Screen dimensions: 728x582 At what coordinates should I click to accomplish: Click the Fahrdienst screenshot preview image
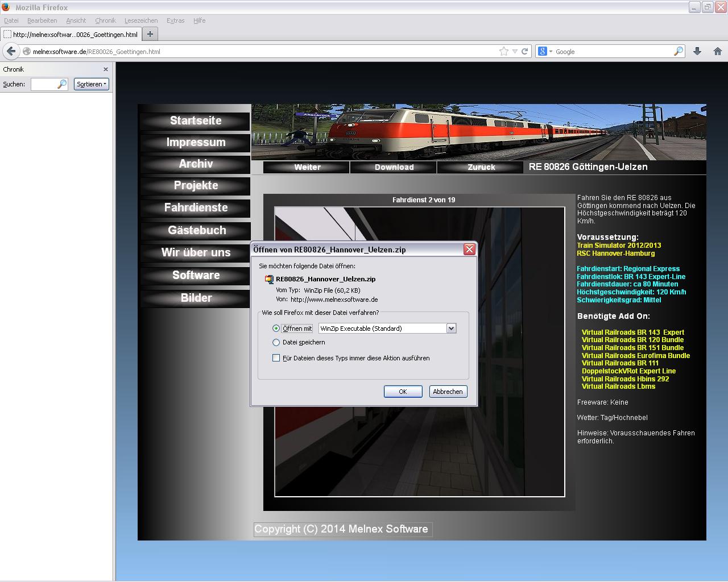click(420, 352)
